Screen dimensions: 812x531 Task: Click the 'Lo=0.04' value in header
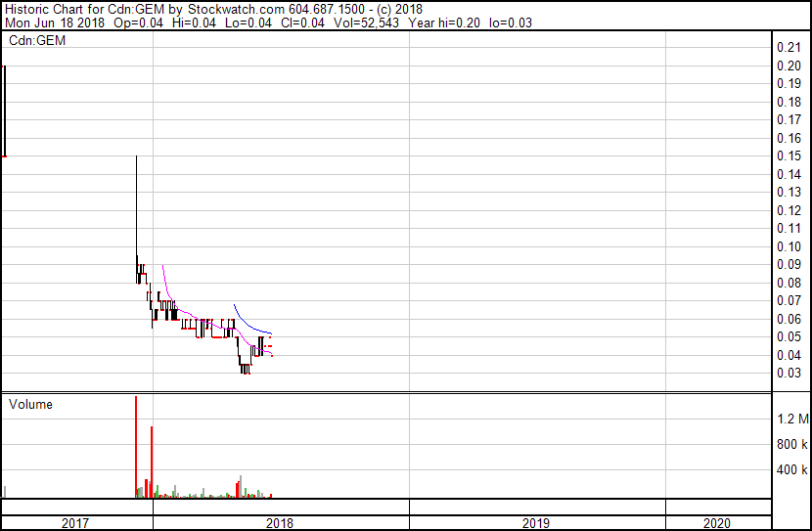point(248,22)
